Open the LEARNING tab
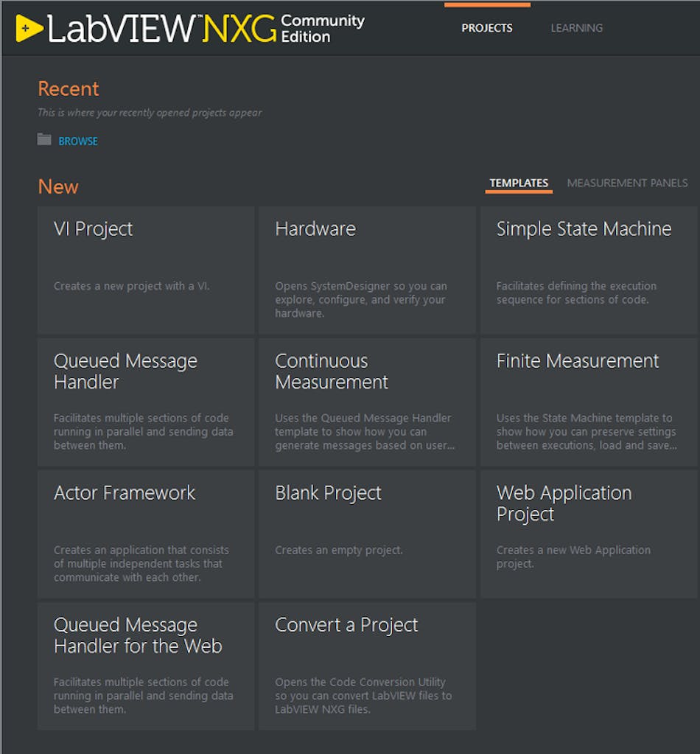The width and height of the screenshot is (700, 754). [x=576, y=28]
